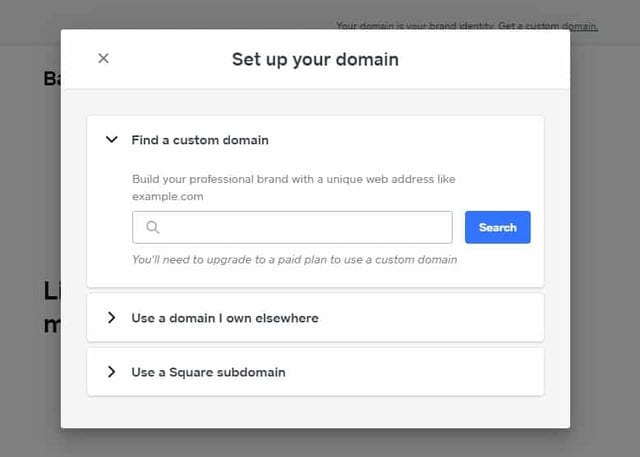Expand the Use a Square subdomain chevron

pyautogui.click(x=111, y=372)
